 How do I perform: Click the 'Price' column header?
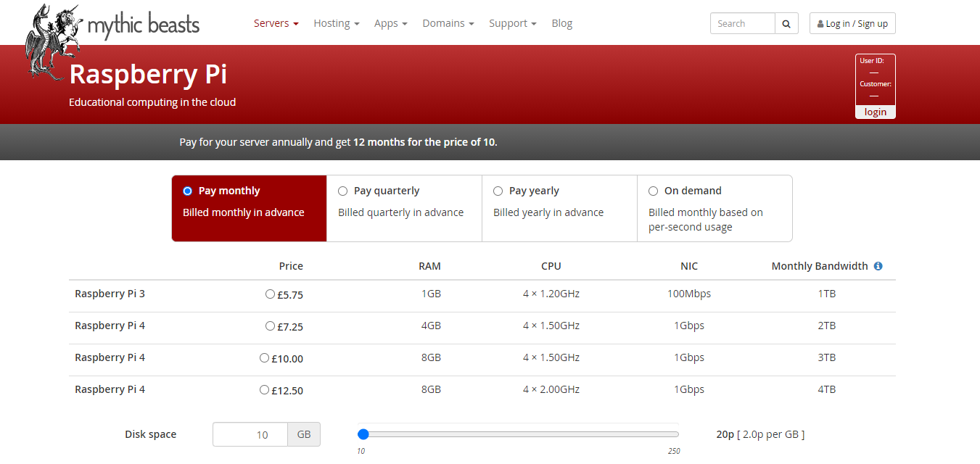click(291, 266)
